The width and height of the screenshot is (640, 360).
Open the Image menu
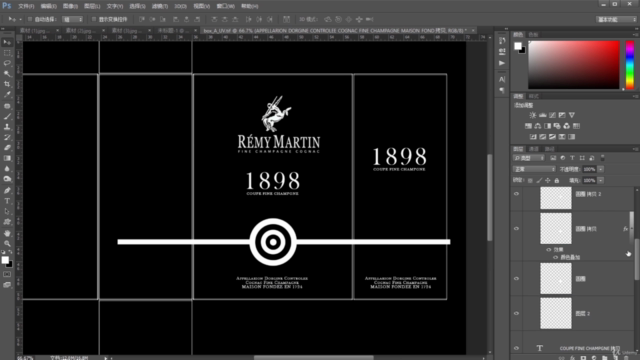click(70, 6)
